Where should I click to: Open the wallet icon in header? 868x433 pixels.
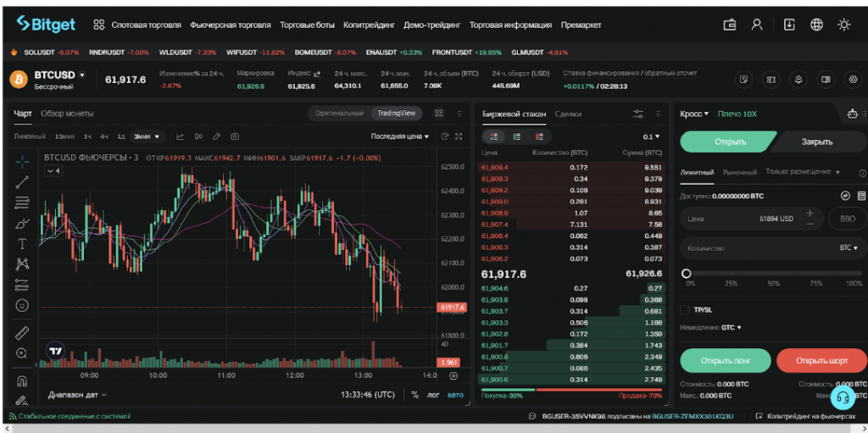[730, 25]
